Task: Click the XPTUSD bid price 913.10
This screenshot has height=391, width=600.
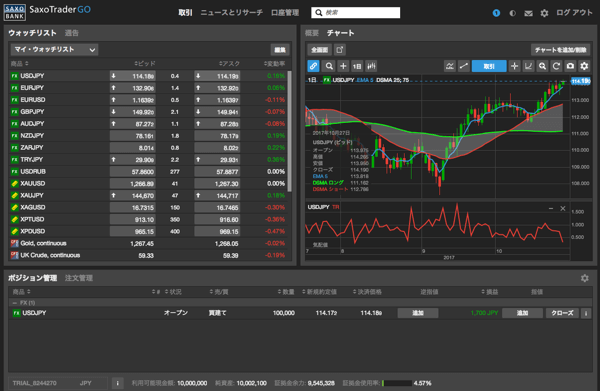Action: pyautogui.click(x=133, y=220)
